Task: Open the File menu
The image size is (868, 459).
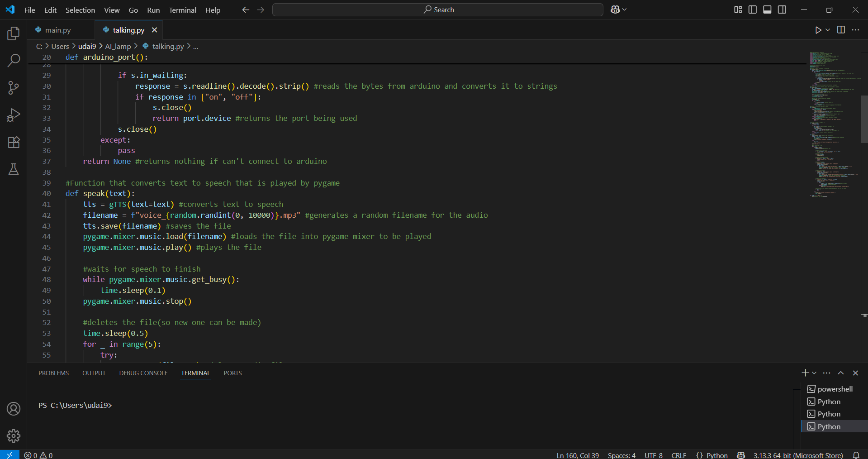Action: click(x=29, y=10)
